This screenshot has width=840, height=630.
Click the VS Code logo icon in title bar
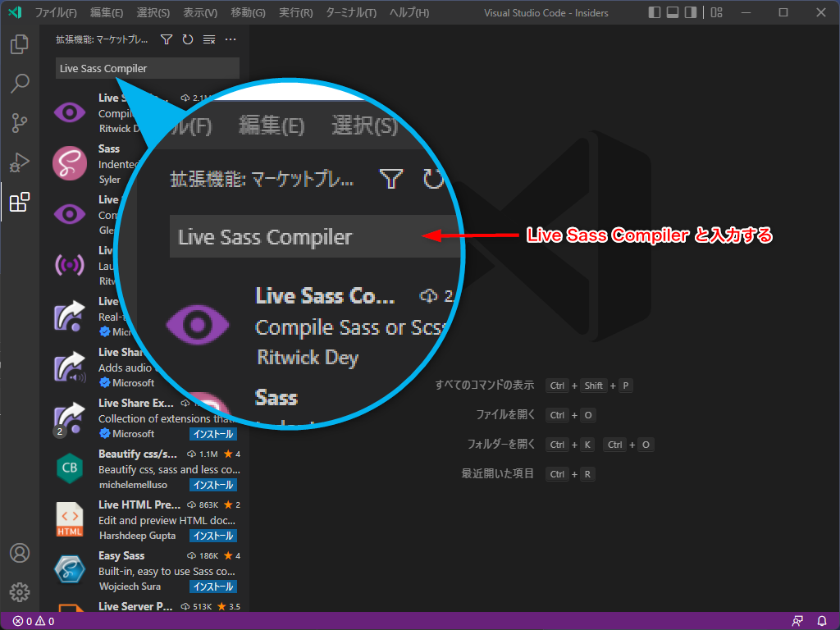point(15,11)
